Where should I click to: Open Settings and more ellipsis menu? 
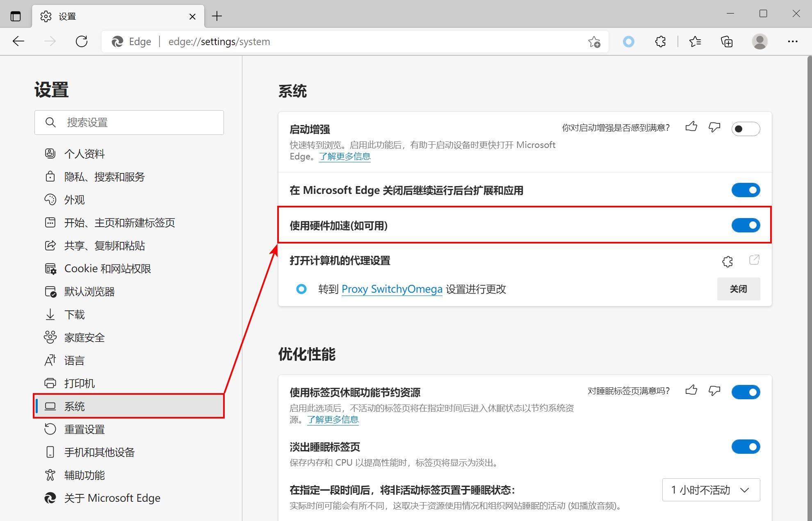793,41
